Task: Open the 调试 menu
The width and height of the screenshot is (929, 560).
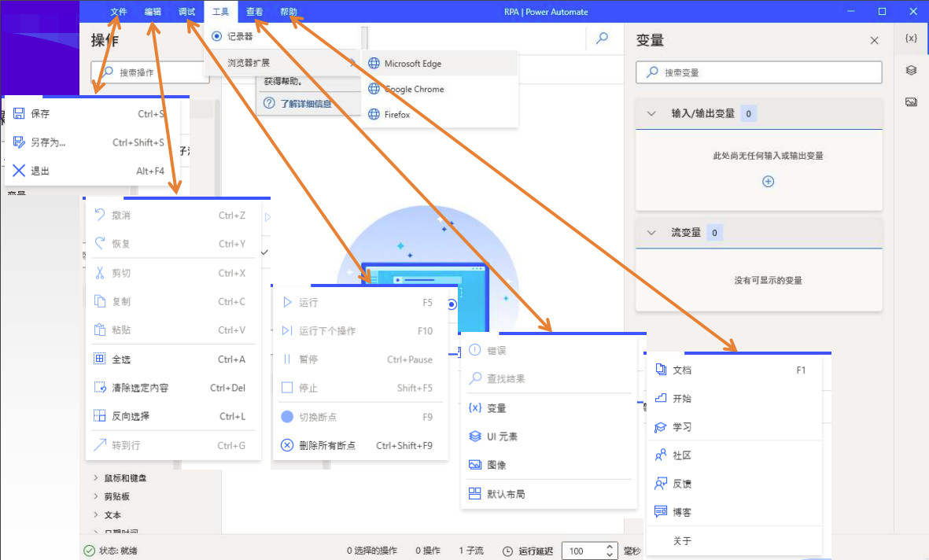Action: pos(186,12)
